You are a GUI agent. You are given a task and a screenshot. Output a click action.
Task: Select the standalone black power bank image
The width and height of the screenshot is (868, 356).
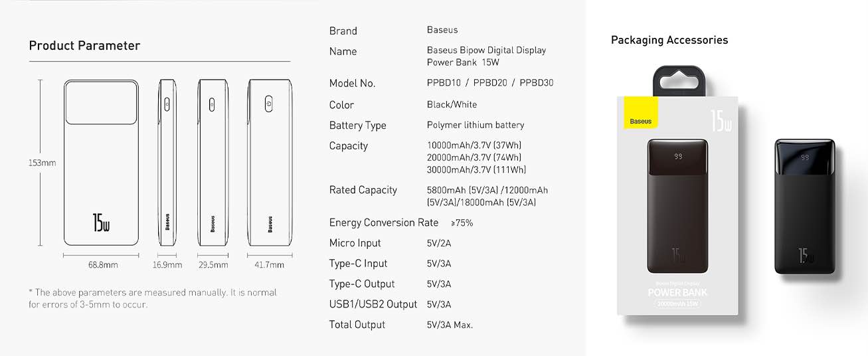[x=805, y=206]
